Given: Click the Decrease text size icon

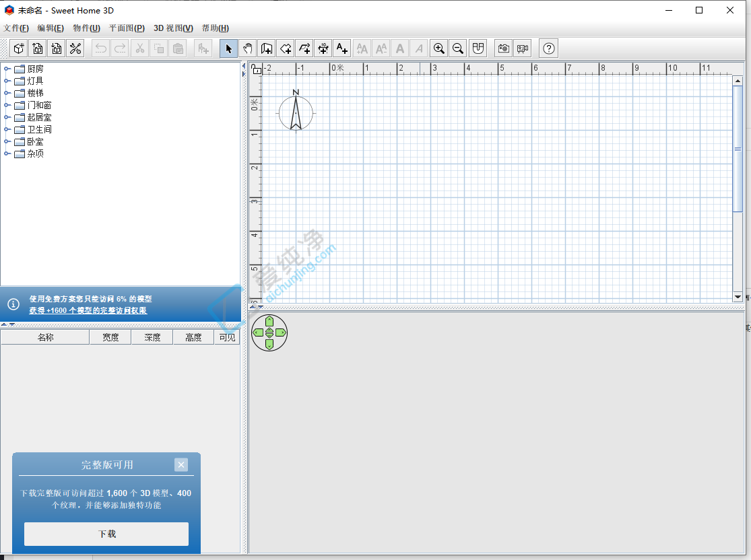Looking at the screenshot, I should [x=381, y=48].
